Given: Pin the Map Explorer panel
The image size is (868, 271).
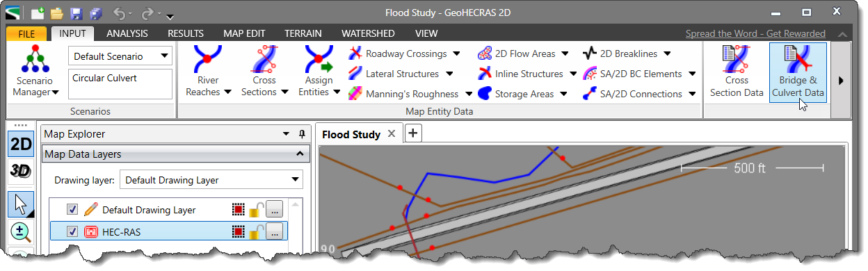Looking at the screenshot, I should (302, 134).
